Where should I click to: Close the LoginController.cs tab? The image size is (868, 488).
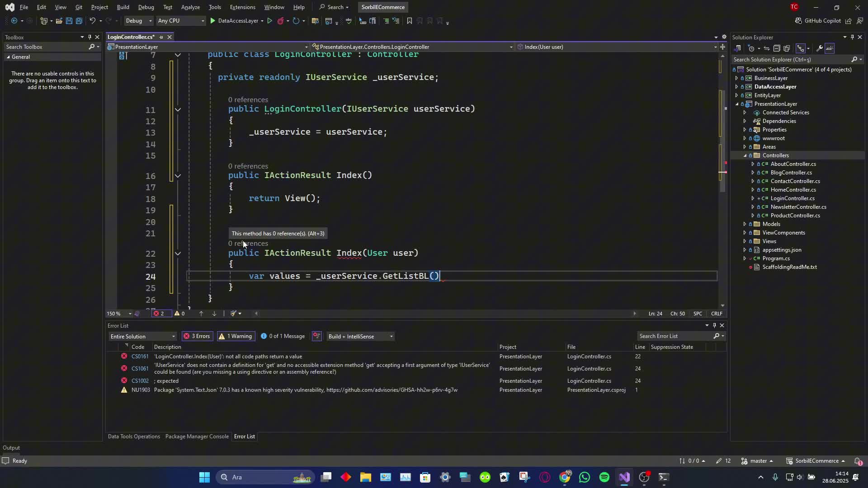point(170,37)
